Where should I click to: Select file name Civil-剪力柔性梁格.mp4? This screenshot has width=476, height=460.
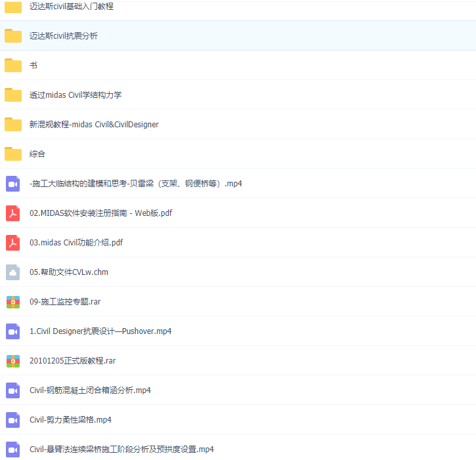tap(70, 420)
